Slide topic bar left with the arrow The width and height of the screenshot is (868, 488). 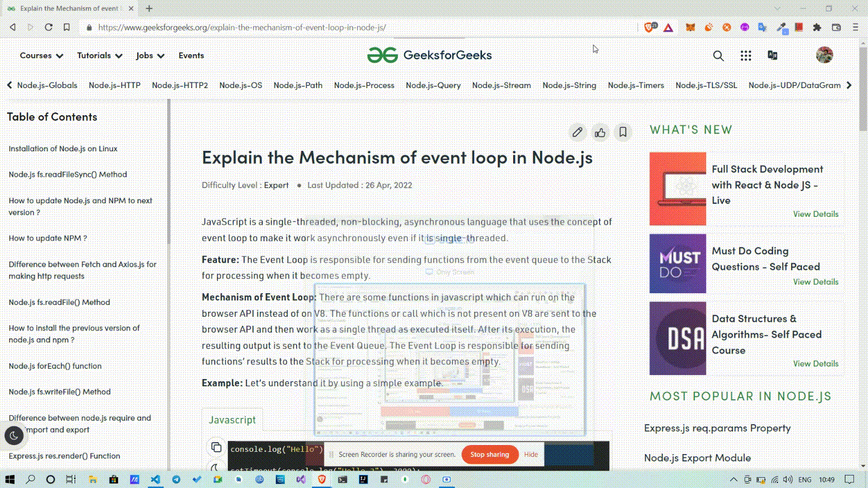(x=9, y=85)
